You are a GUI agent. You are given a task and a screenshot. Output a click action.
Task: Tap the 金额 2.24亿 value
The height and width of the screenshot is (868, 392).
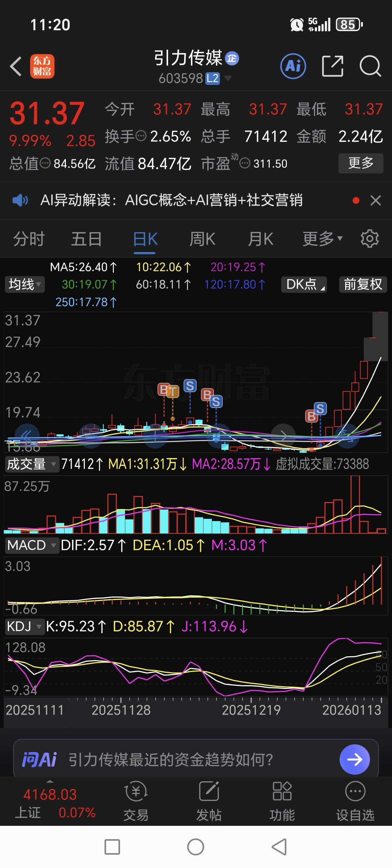[340, 136]
